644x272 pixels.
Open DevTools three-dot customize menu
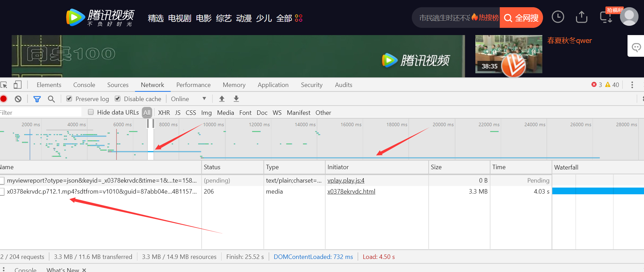[632, 85]
